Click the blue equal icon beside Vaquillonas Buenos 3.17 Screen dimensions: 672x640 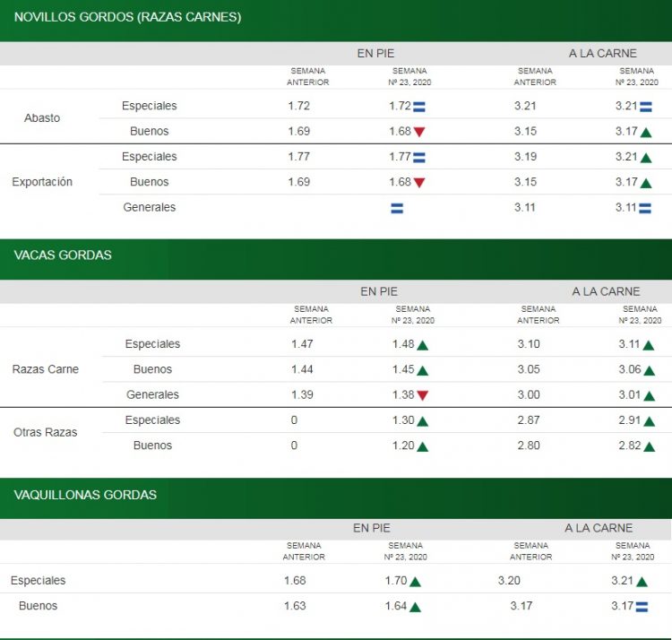click(642, 607)
